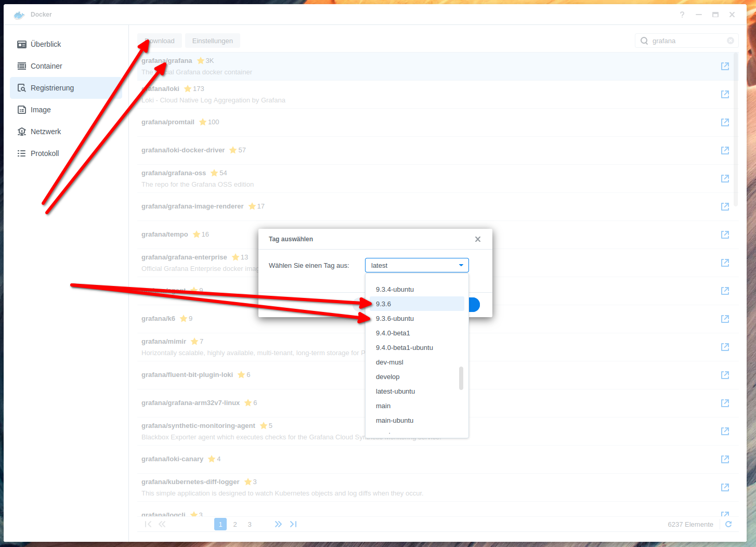Go to the next results page arrow
The image size is (756, 547).
pyautogui.click(x=278, y=524)
